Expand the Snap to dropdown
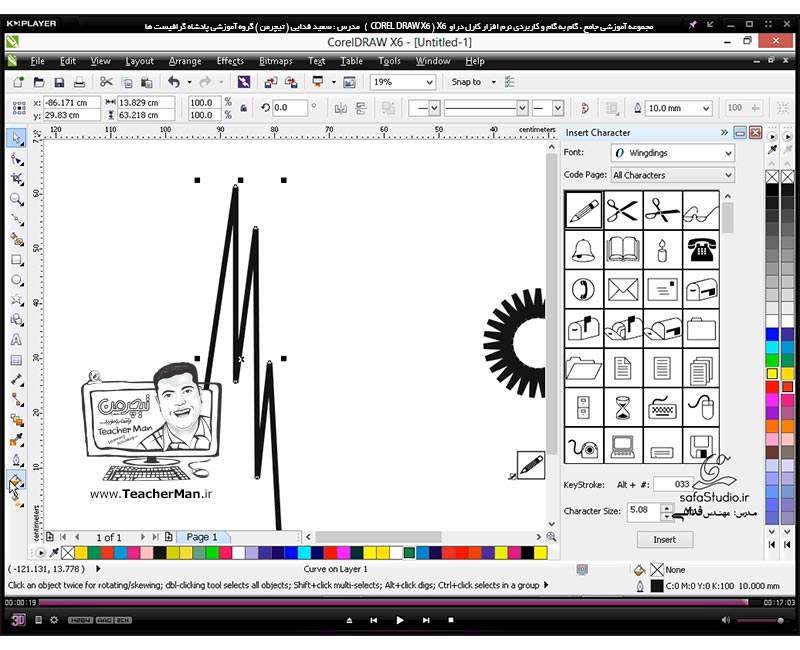This screenshot has width=800, height=650. pyautogui.click(x=493, y=82)
